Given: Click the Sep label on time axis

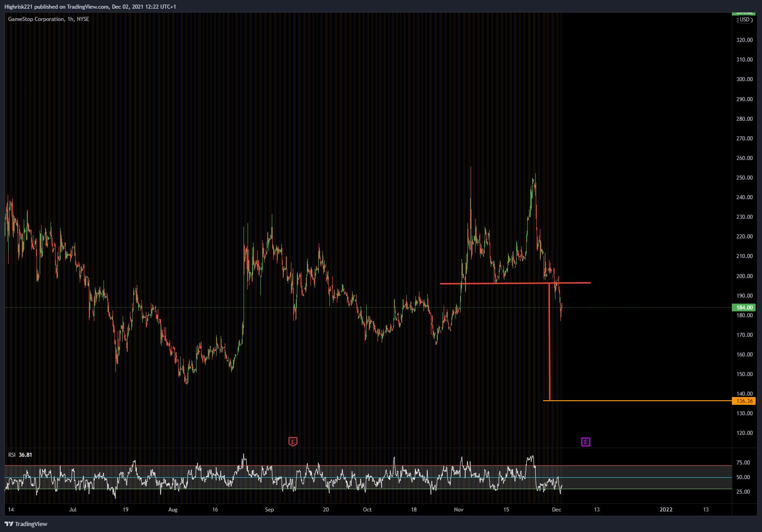Looking at the screenshot, I should (x=270, y=510).
